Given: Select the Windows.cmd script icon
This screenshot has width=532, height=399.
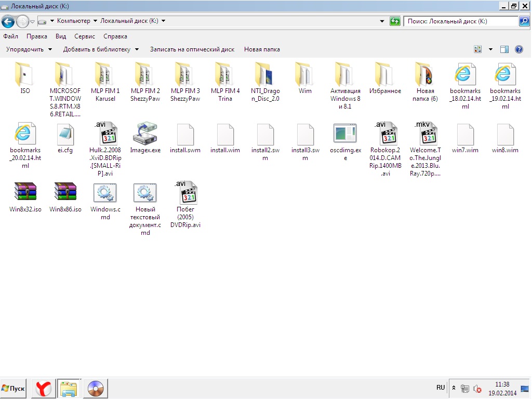Looking at the screenshot, I should click(105, 193).
